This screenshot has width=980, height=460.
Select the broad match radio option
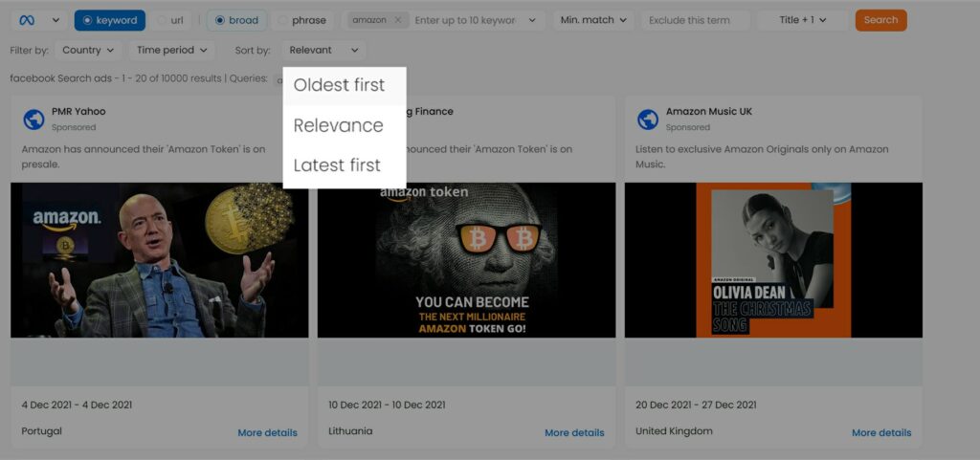[237, 20]
